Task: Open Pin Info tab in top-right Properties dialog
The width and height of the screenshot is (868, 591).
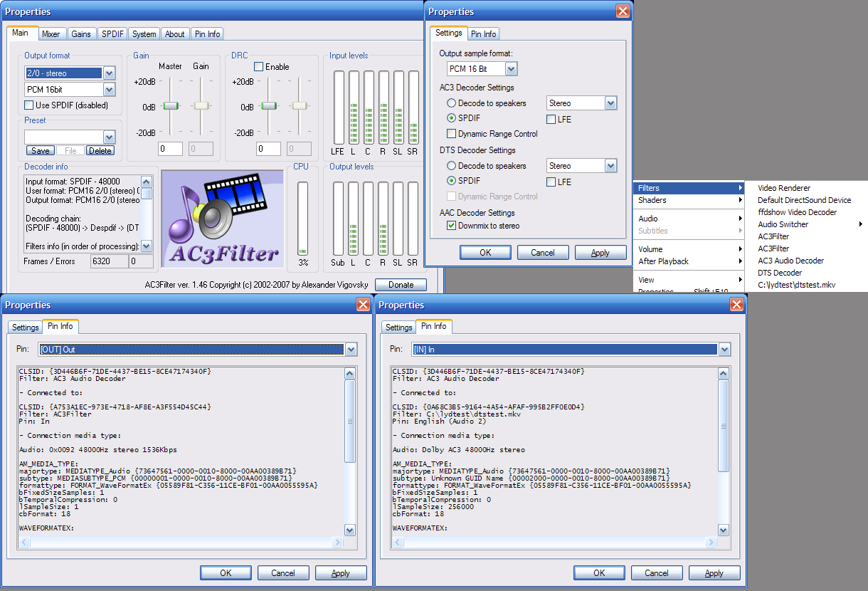Action: [x=483, y=34]
